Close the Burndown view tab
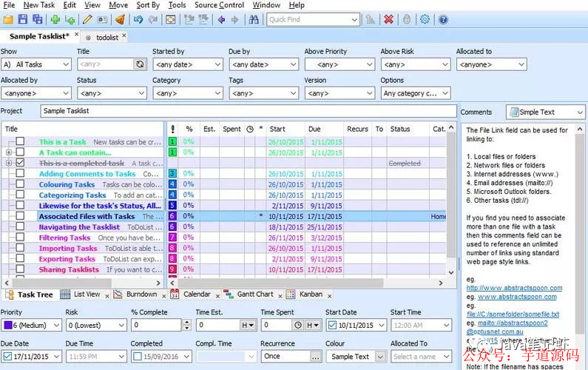The height and width of the screenshot is (370, 588). click(x=164, y=296)
